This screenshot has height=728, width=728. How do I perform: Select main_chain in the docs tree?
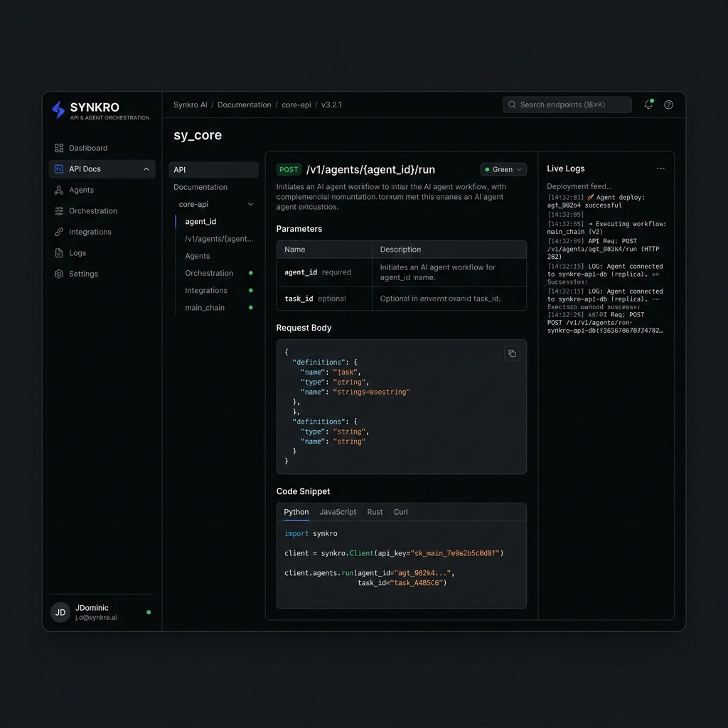[205, 307]
